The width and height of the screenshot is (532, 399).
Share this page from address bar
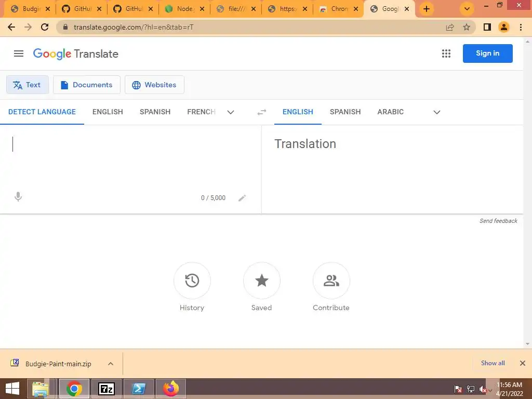point(450,27)
